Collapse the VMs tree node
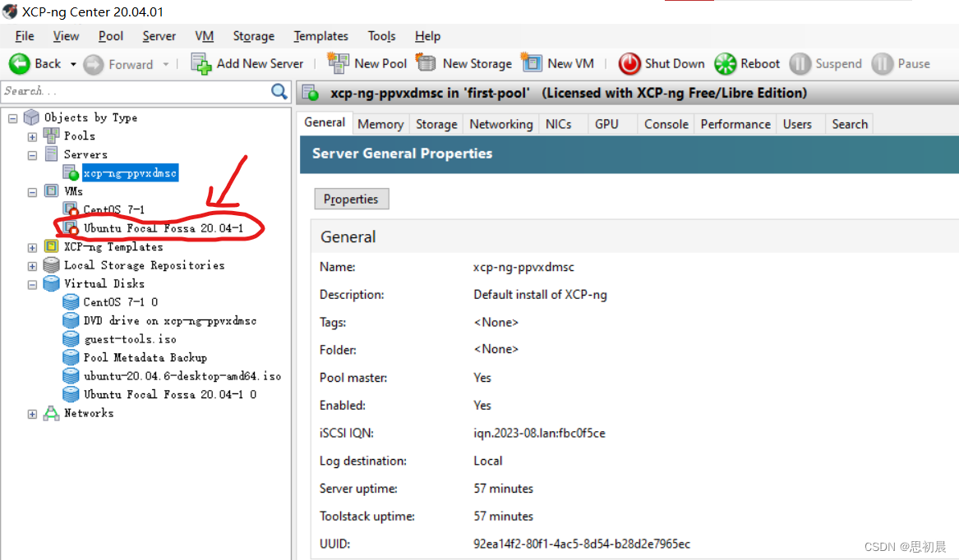 32,193
